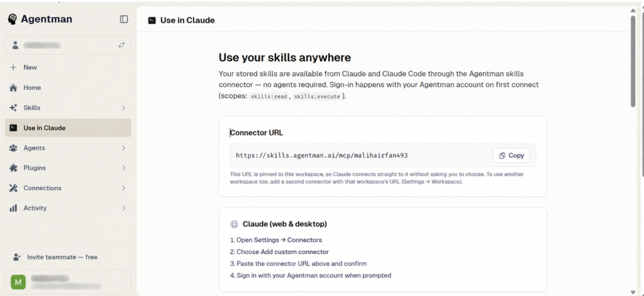The height and width of the screenshot is (296, 644).
Task: Copy the connector URL
Action: click(511, 156)
